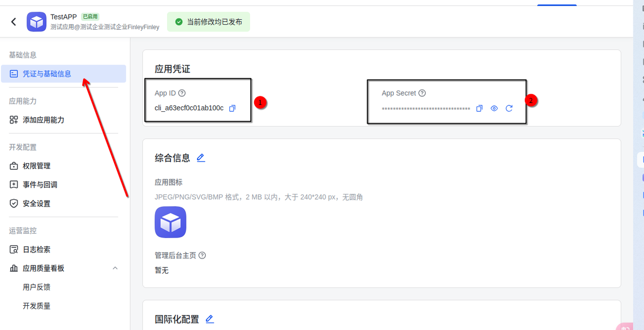The width and height of the screenshot is (644, 330).
Task: Open the App Secret help question mark
Action: (x=422, y=93)
